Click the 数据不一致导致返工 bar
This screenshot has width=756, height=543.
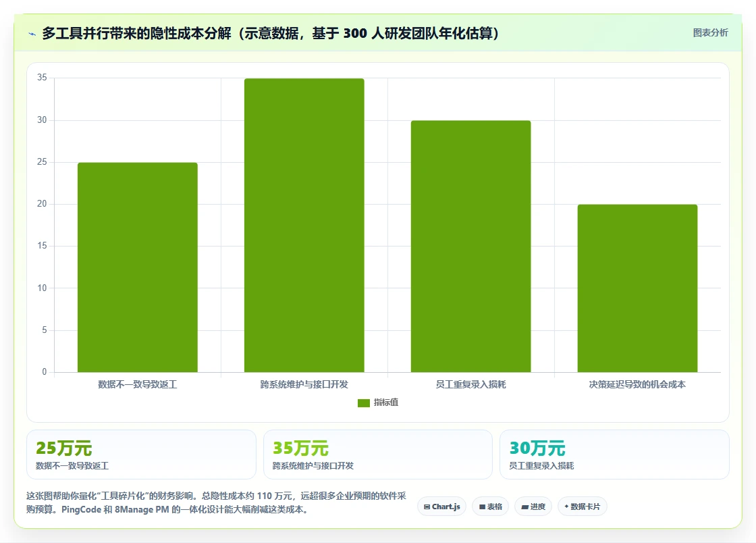tap(138, 267)
